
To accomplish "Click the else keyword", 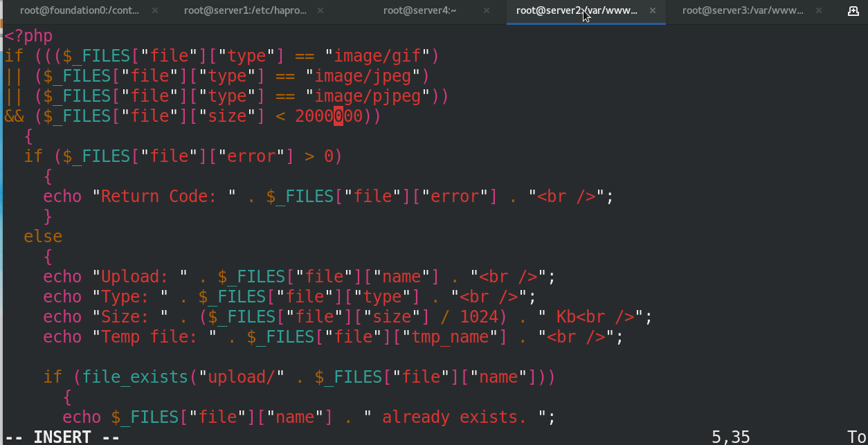I will click(43, 237).
